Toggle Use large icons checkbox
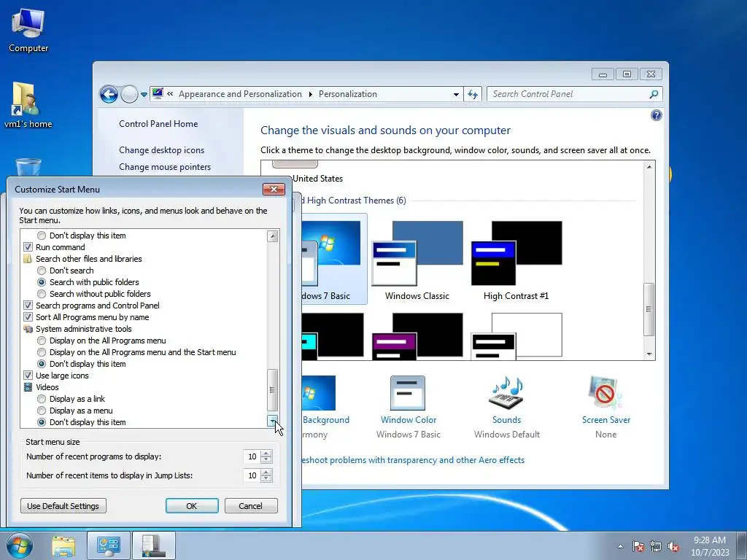This screenshot has height=560, width=747. pyautogui.click(x=28, y=376)
